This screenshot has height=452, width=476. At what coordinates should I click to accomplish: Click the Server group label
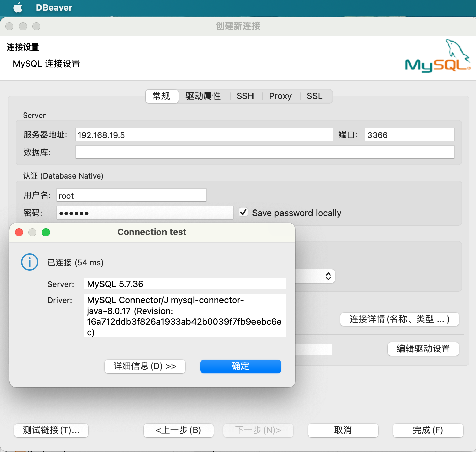tap(34, 116)
